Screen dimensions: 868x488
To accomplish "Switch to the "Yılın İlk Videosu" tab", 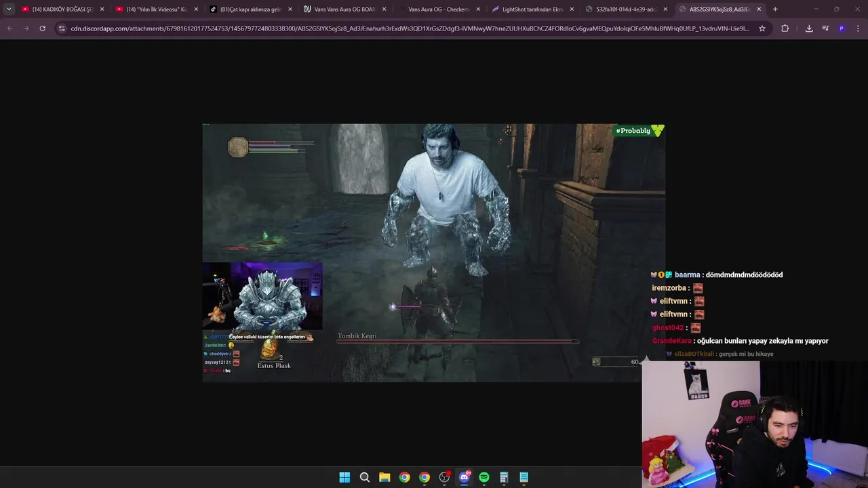I will pos(156,9).
